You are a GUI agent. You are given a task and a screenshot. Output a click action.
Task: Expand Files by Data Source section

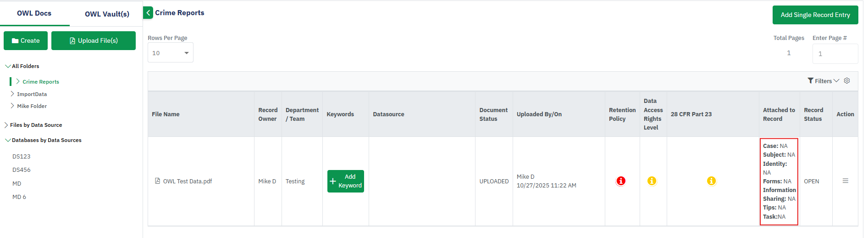tap(6, 125)
